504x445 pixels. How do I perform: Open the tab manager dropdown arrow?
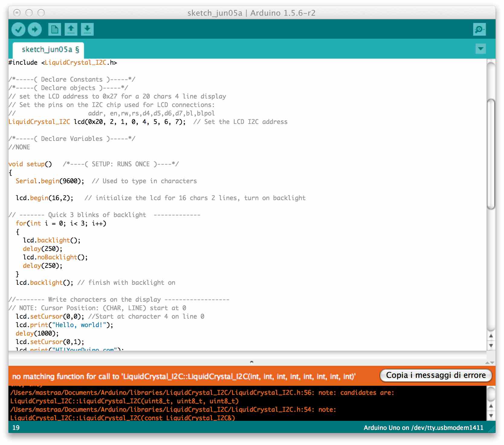pos(480,48)
